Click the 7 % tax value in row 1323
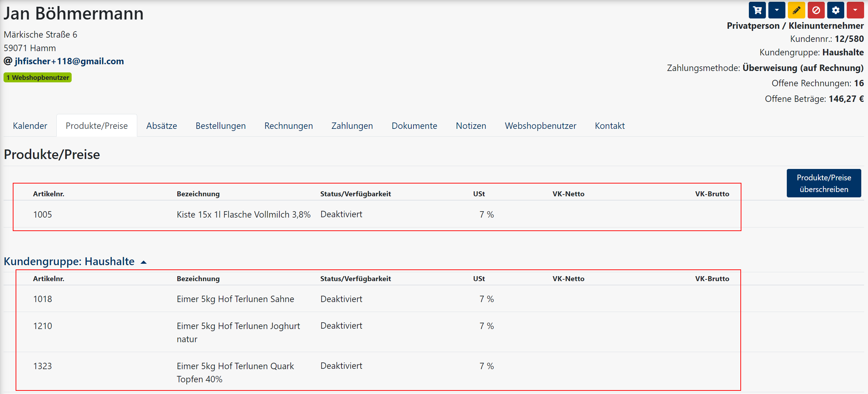Image resolution: width=868 pixels, height=394 pixels. click(x=486, y=366)
